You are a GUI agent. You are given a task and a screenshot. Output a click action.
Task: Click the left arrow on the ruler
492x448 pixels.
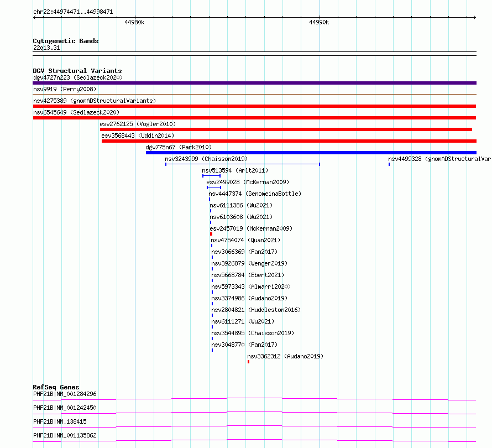(x=34, y=18)
